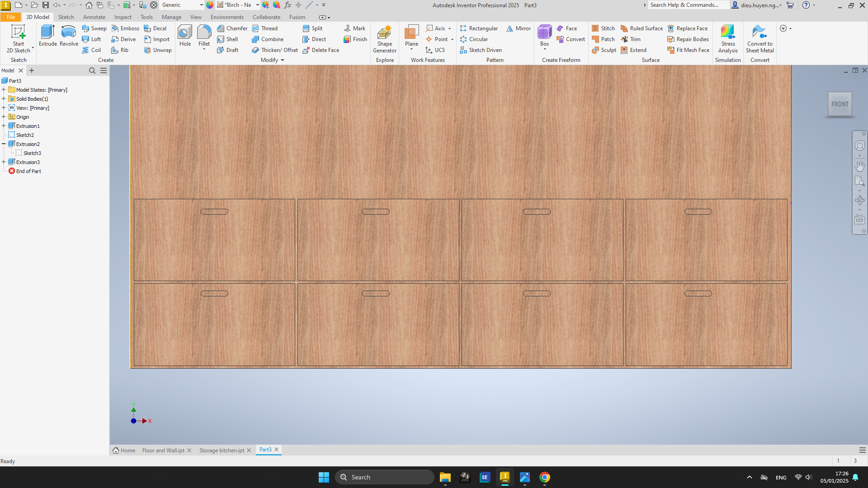Expand the Axis dropdown arrow

(x=449, y=28)
